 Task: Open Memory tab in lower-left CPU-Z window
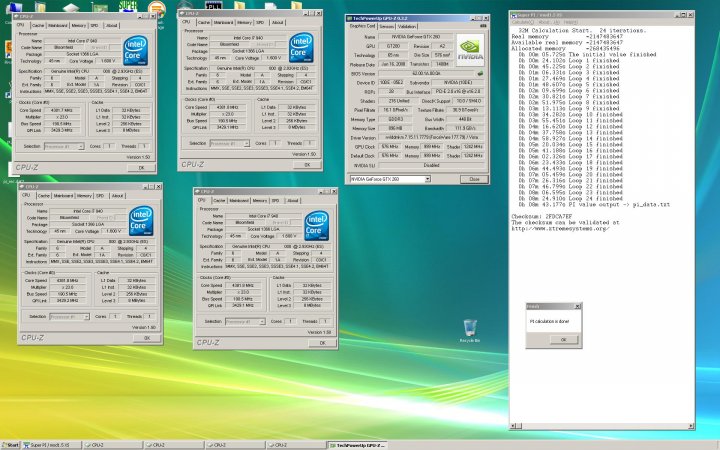(x=84, y=196)
